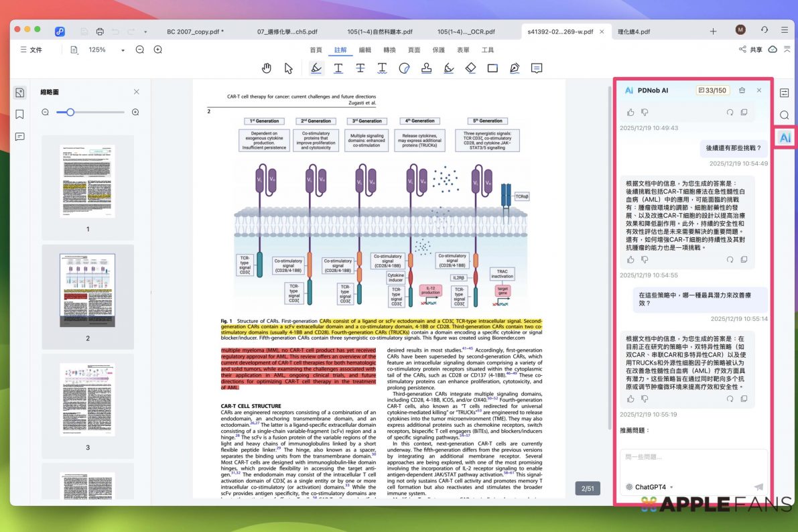Viewport: 798px width, 532px height.
Task: Open the 文件 file menu
Action: pyautogui.click(x=31, y=50)
